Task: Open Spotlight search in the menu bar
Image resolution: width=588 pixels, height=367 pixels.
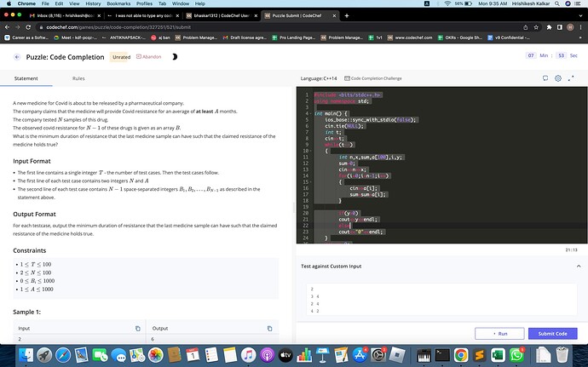Action: click(x=557, y=3)
